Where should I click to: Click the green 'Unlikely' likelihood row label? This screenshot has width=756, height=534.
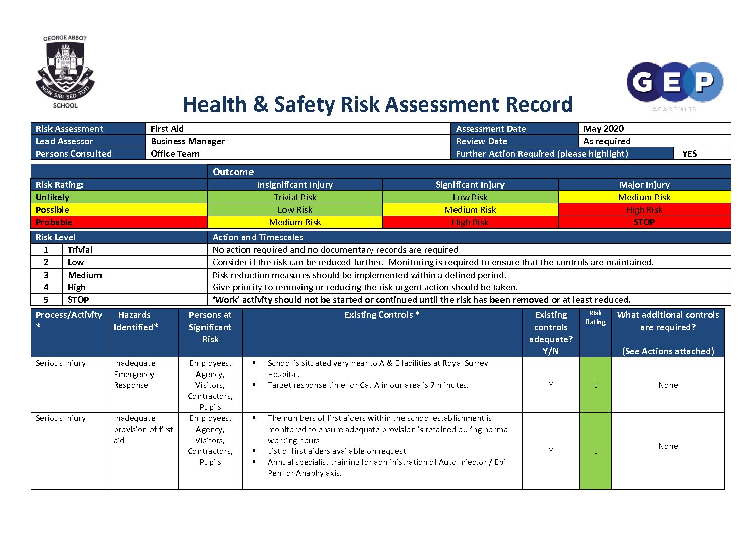119,197
